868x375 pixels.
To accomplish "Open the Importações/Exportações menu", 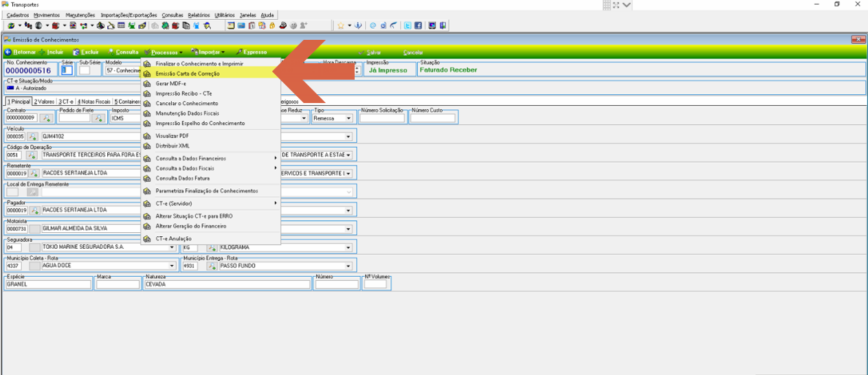I will click(129, 15).
